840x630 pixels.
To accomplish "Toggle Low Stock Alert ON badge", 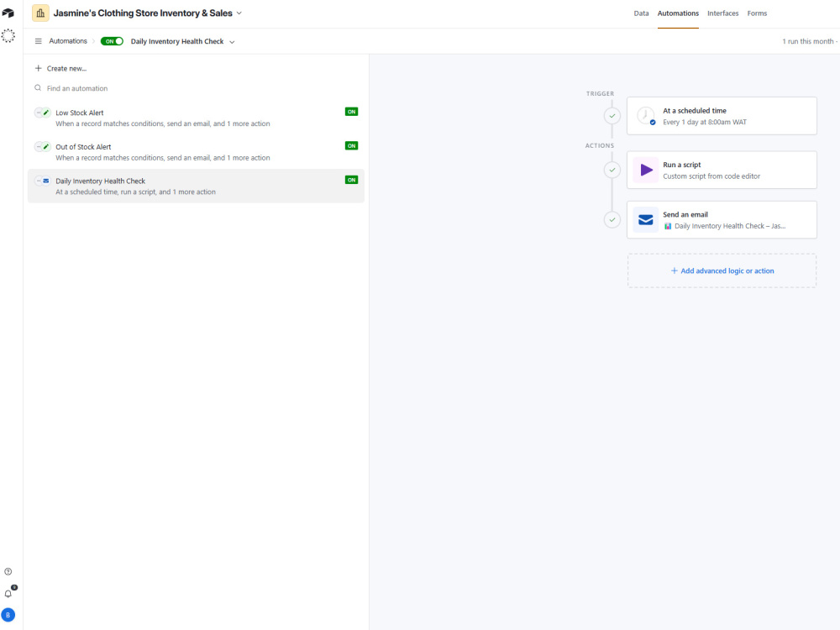I will [351, 112].
